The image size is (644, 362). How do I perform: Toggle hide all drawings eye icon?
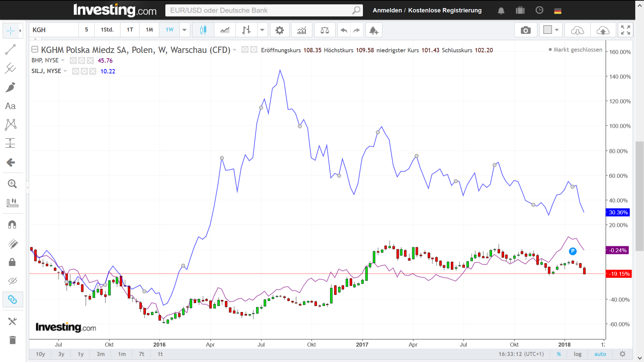12,281
